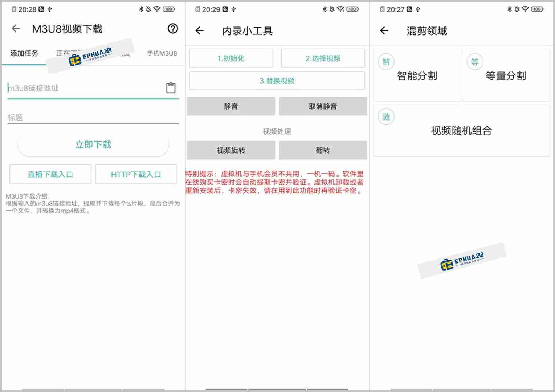
Task: Tap the 2.选择视频 button
Action: [323, 58]
